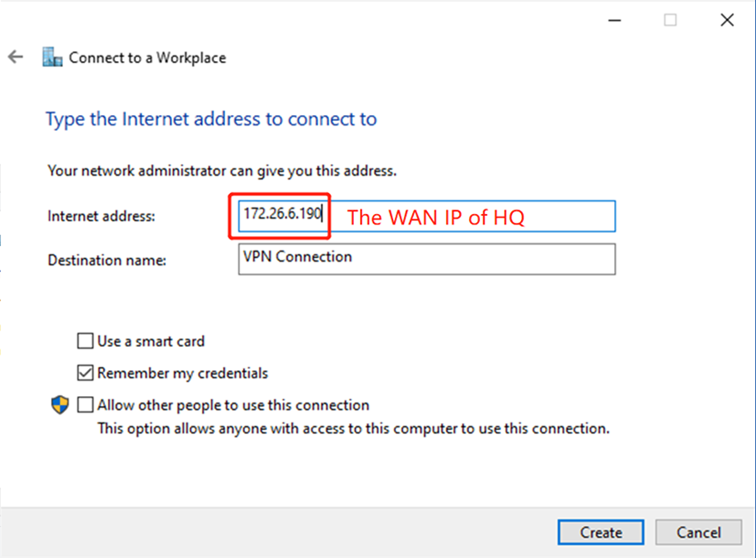Click the 172.26.6.190 address text
The height and width of the screenshot is (558, 756).
coord(281,214)
